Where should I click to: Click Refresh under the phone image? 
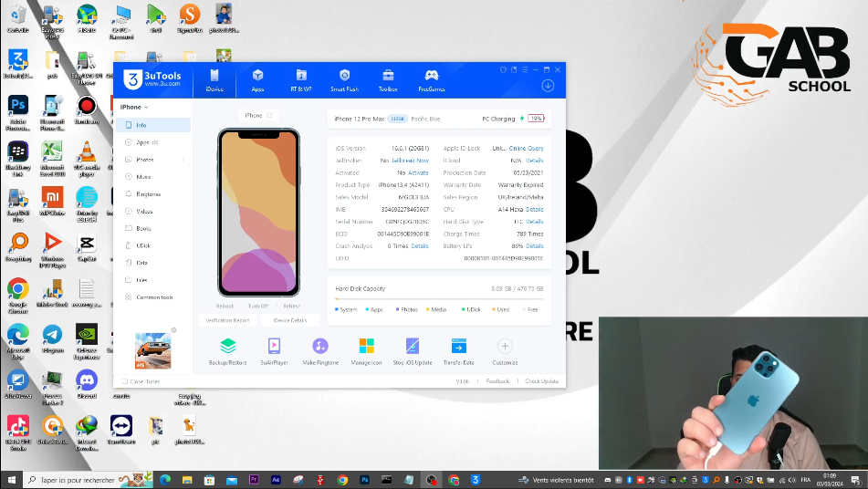pos(292,306)
